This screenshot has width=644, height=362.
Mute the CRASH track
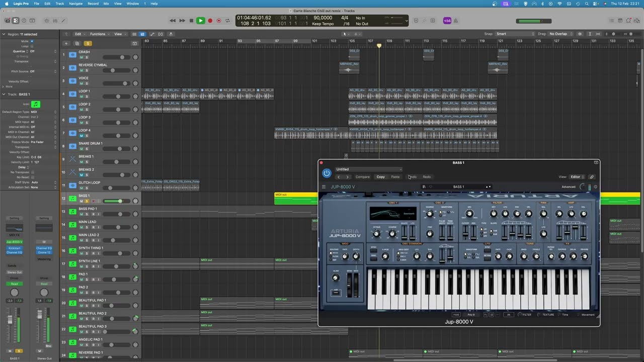(x=81, y=57)
